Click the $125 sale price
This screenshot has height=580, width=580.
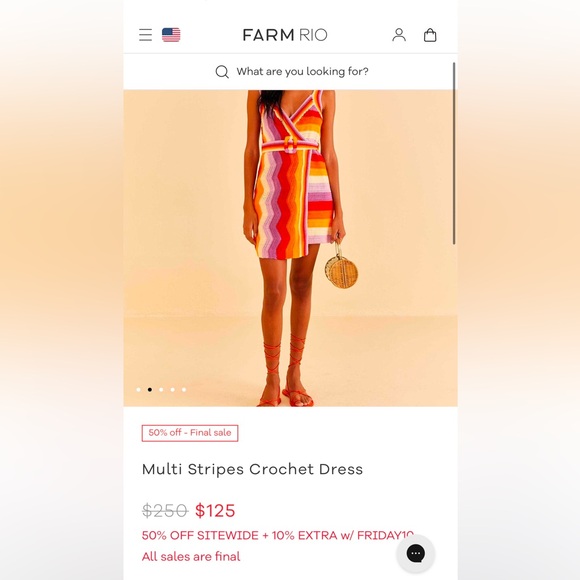215,510
